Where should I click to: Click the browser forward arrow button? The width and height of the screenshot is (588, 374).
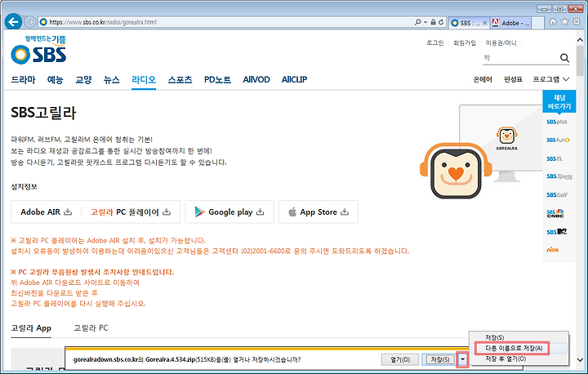click(x=30, y=22)
